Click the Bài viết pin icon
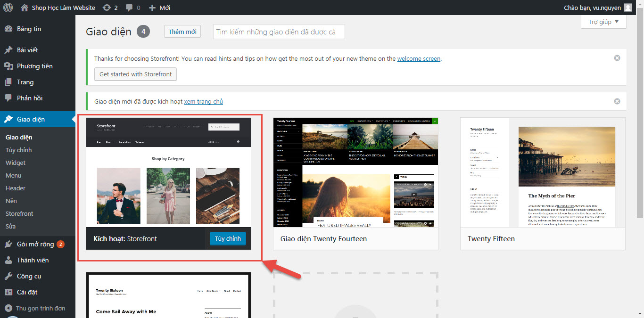 click(x=8, y=50)
